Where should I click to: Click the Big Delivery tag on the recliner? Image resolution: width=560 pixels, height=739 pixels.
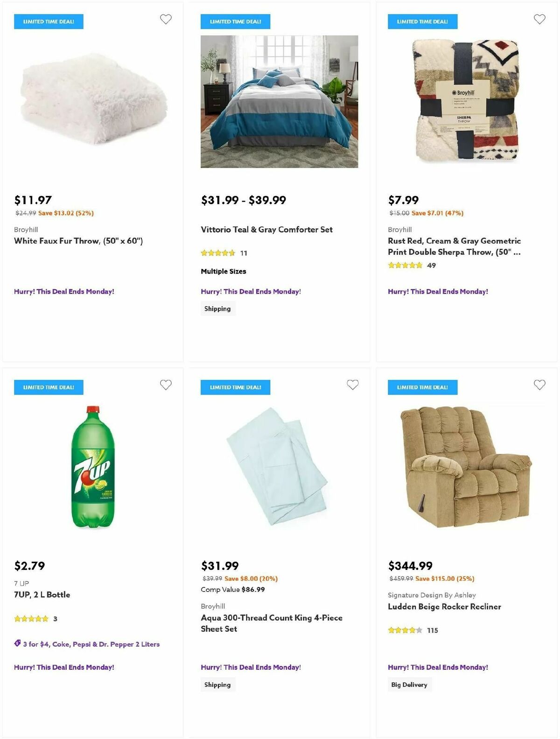point(409,684)
